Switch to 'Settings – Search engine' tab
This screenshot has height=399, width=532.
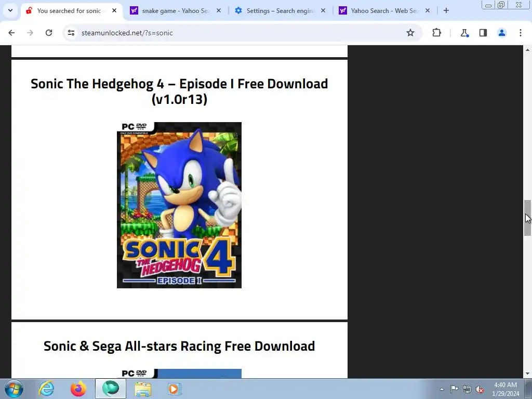click(x=280, y=11)
